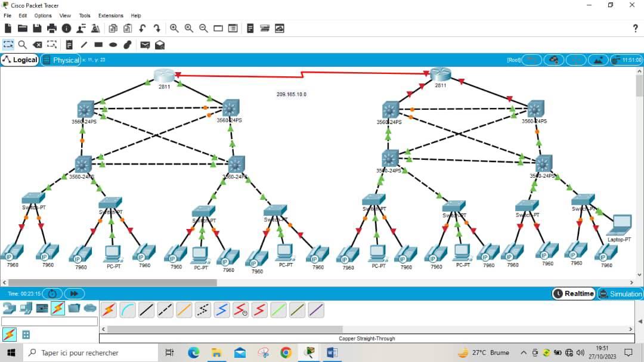
Task: Click the Undo arrow in the toolbar
Action: pos(142,29)
